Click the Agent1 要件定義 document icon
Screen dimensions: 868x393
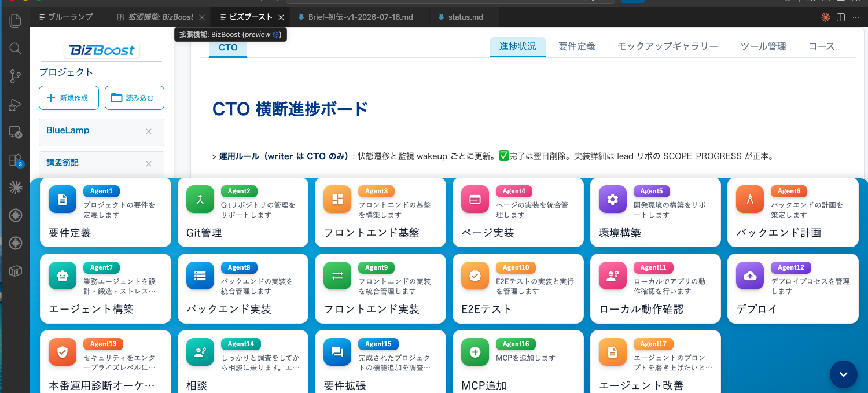point(62,199)
